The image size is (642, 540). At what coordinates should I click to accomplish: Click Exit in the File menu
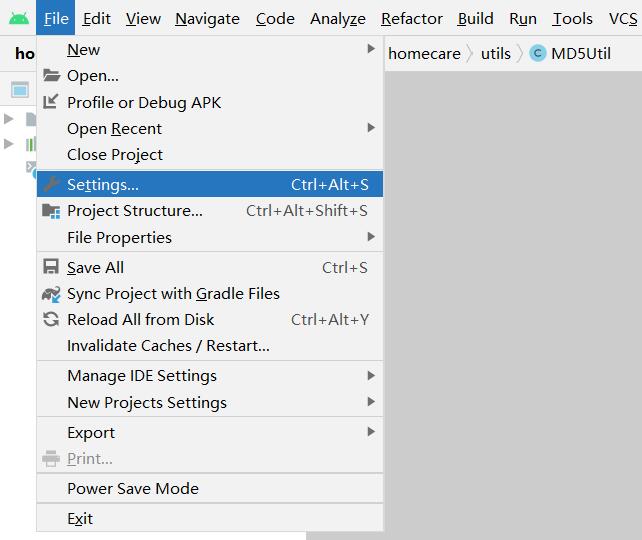point(80,519)
